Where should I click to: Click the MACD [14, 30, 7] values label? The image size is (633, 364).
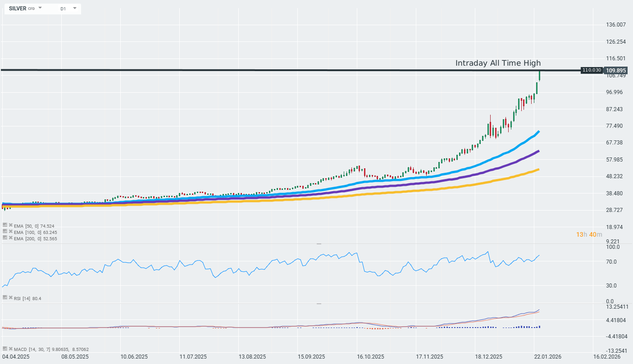pos(51,349)
